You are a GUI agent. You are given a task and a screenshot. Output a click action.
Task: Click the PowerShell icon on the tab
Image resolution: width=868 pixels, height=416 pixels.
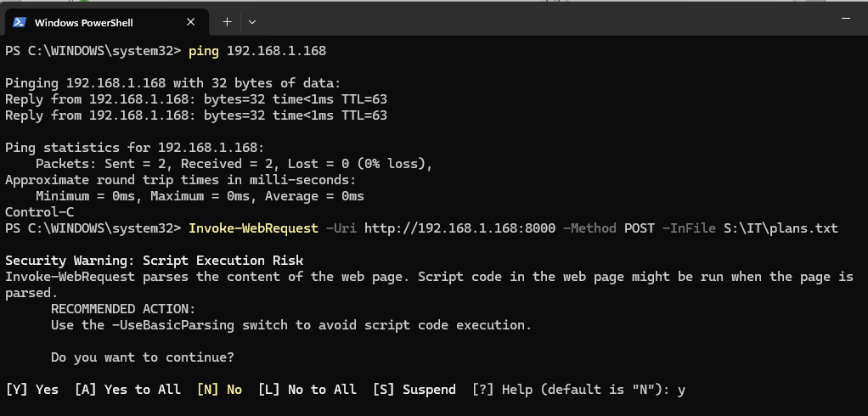tap(19, 22)
